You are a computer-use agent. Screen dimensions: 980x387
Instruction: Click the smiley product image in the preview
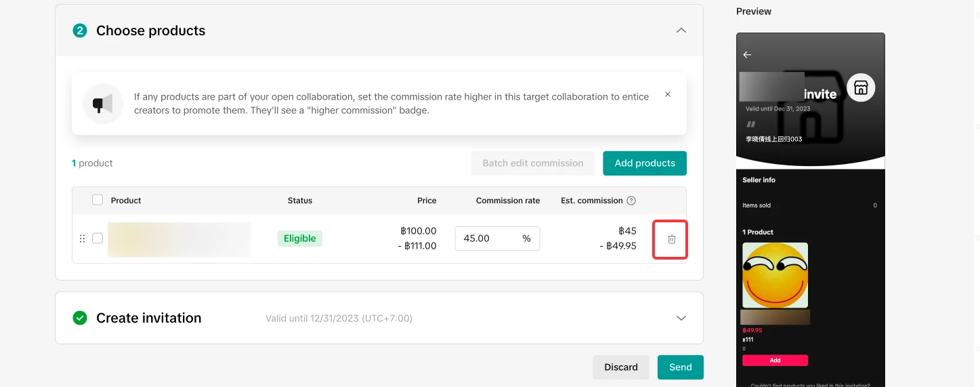775,275
